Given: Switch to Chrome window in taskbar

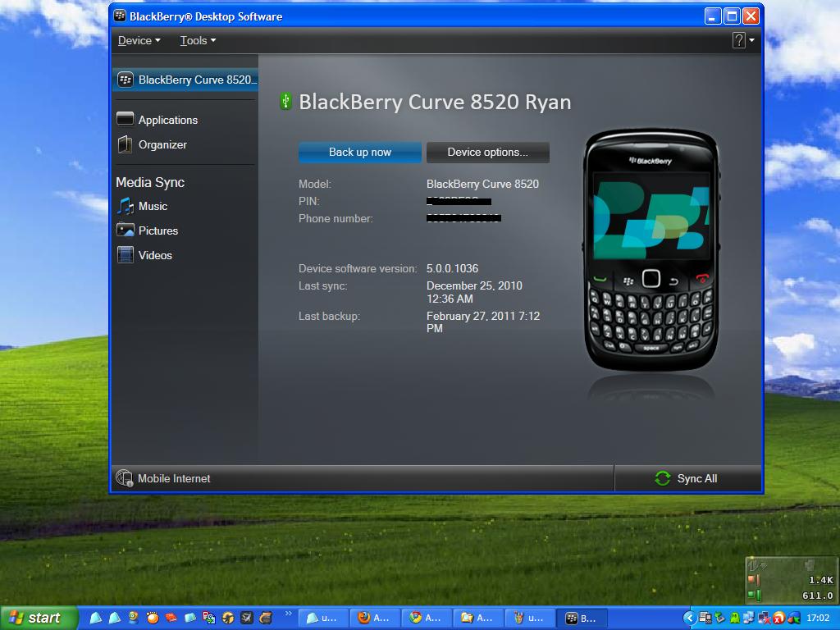Looking at the screenshot, I should coord(427,619).
